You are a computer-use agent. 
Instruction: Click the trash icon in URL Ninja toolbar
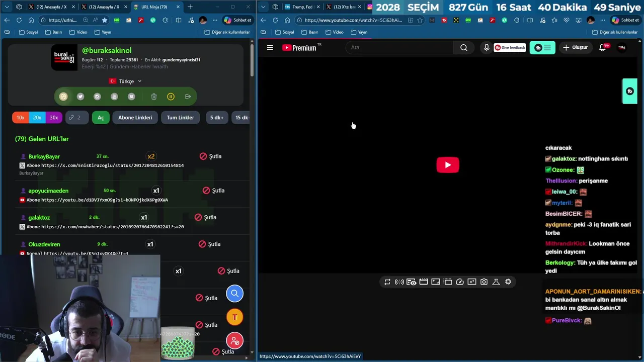[x=154, y=97]
